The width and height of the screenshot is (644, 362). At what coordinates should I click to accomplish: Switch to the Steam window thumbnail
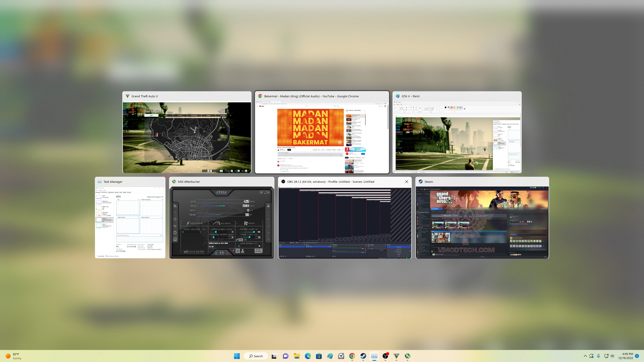point(482,222)
